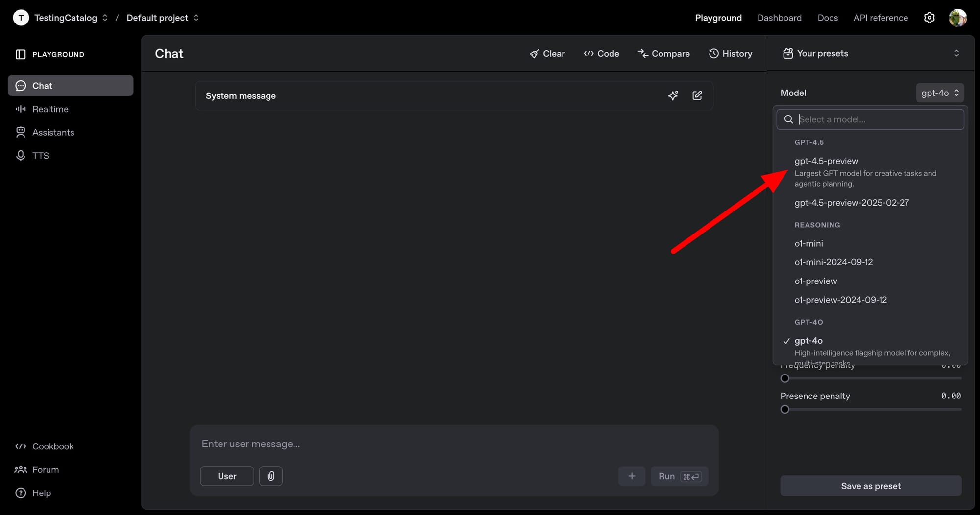Focus the Enter user message field
The width and height of the screenshot is (980, 515).
click(x=454, y=444)
